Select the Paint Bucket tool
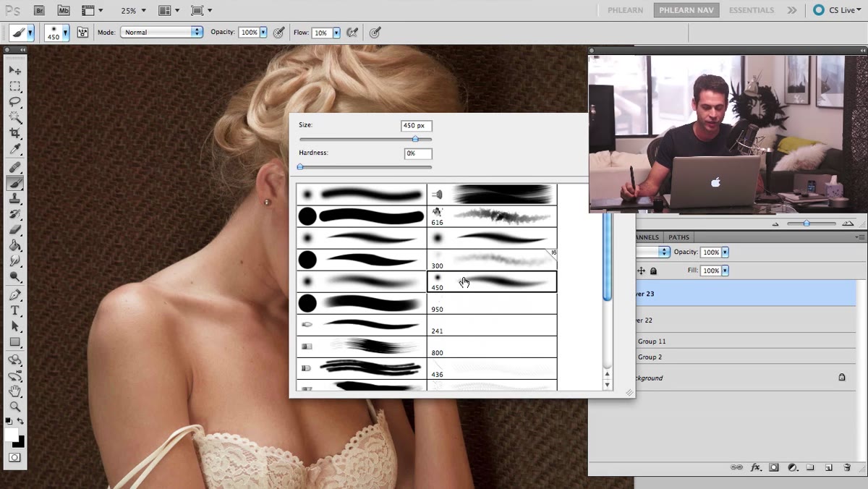 14,246
